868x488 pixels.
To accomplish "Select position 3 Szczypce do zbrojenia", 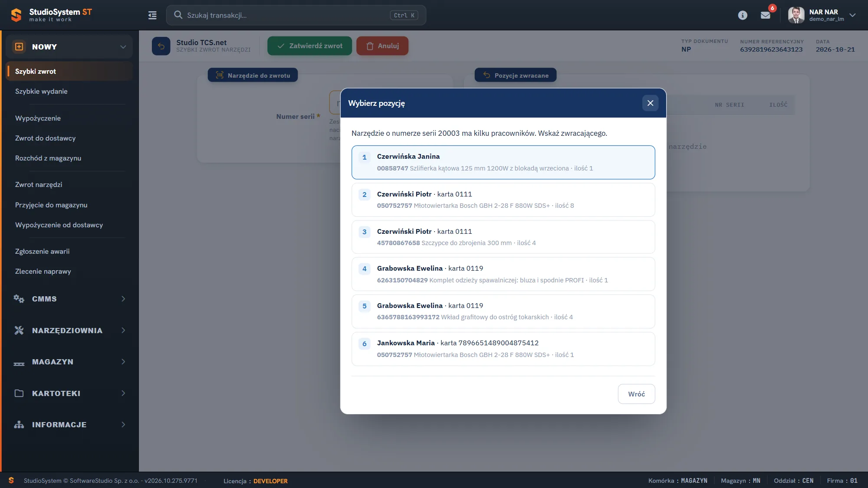I will coord(503,237).
